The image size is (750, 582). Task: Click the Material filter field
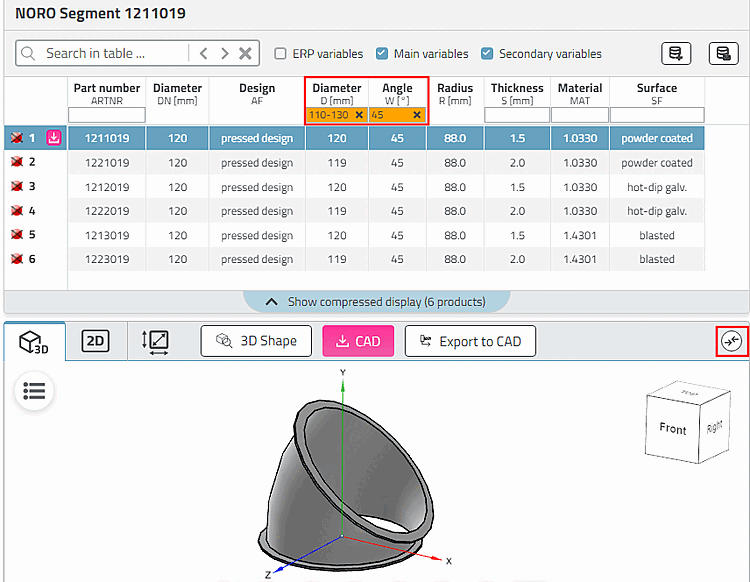tap(580, 115)
